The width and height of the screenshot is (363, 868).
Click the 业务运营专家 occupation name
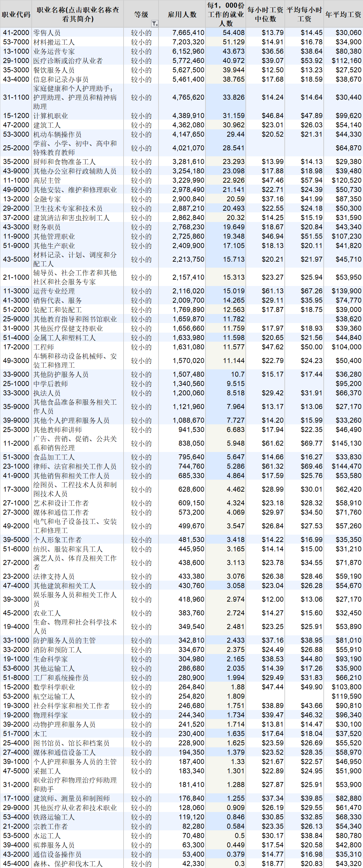pyautogui.click(x=54, y=52)
